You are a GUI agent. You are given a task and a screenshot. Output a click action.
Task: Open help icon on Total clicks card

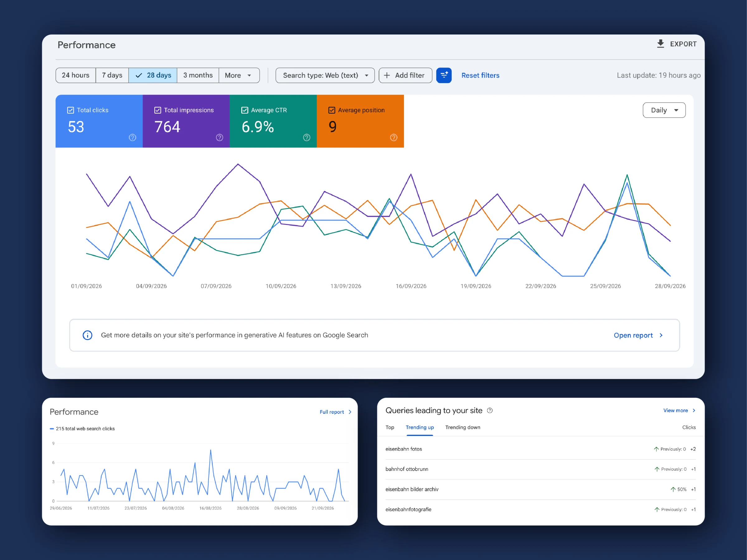coord(132,138)
